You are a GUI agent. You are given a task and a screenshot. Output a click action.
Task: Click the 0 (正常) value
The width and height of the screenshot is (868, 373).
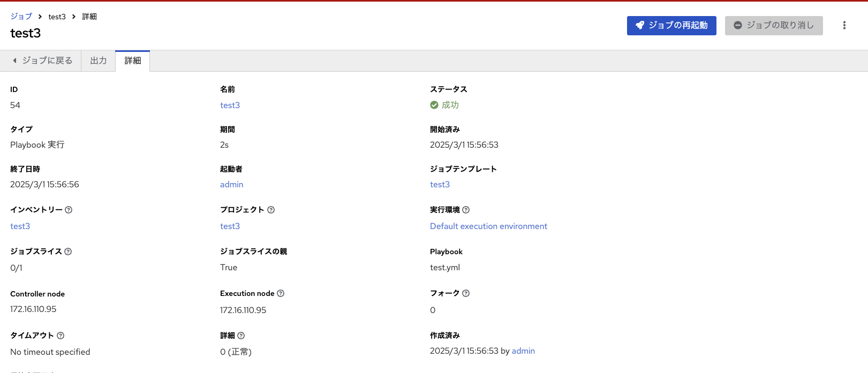click(236, 352)
